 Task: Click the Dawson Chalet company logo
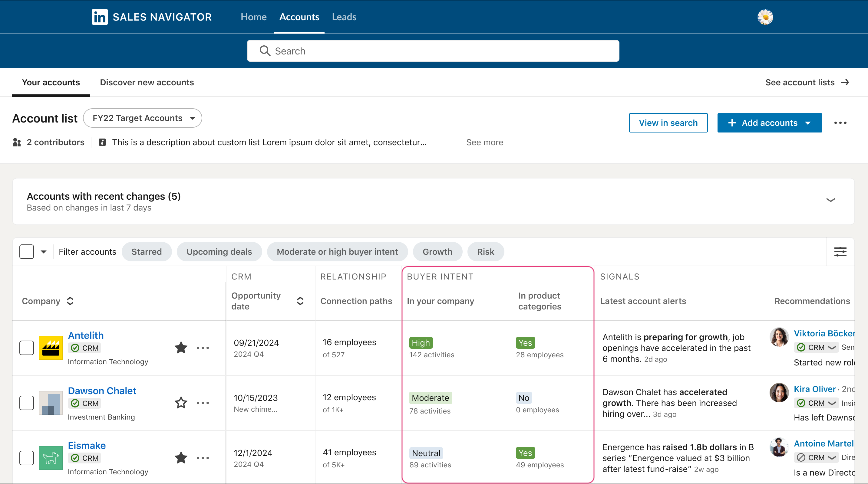tap(51, 403)
